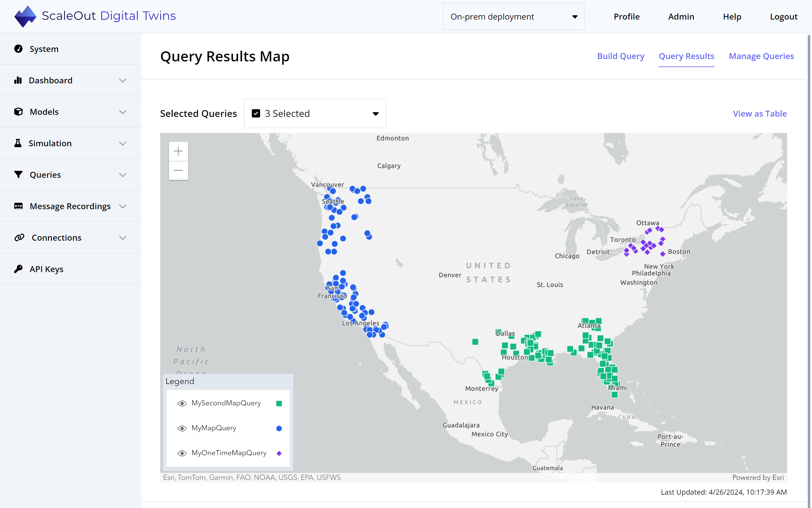Click the API Keys key icon
Image resolution: width=812 pixels, height=508 pixels.
click(18, 269)
